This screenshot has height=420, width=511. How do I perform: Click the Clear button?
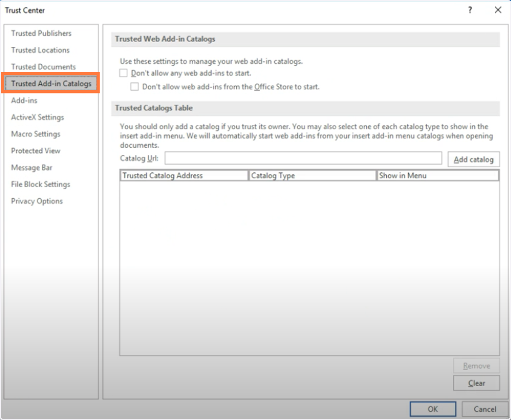point(477,383)
